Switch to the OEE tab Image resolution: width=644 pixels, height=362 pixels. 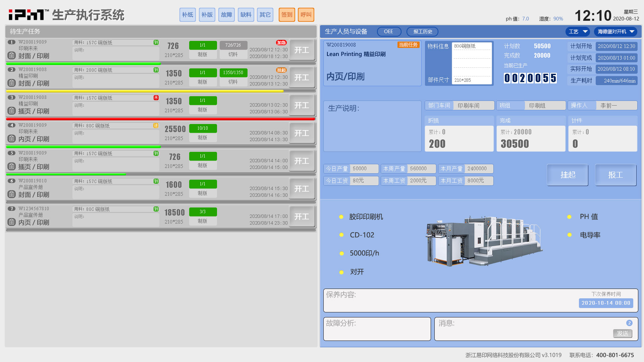[388, 32]
